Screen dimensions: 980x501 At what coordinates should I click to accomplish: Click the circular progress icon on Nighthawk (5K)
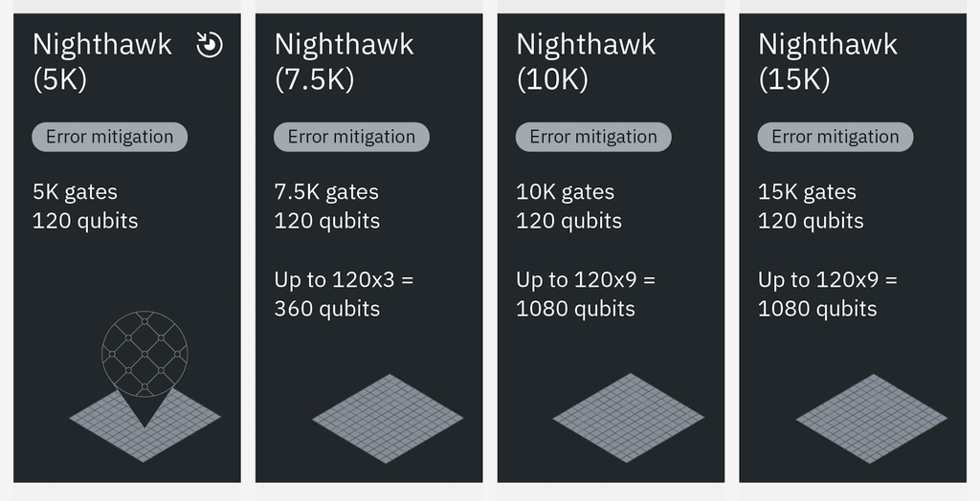[x=210, y=45]
